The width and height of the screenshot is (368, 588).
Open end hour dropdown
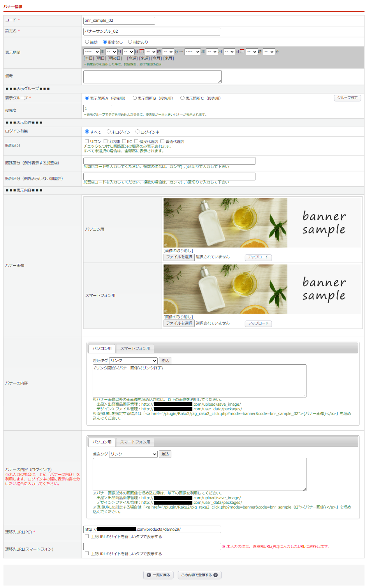pyautogui.click(x=252, y=51)
